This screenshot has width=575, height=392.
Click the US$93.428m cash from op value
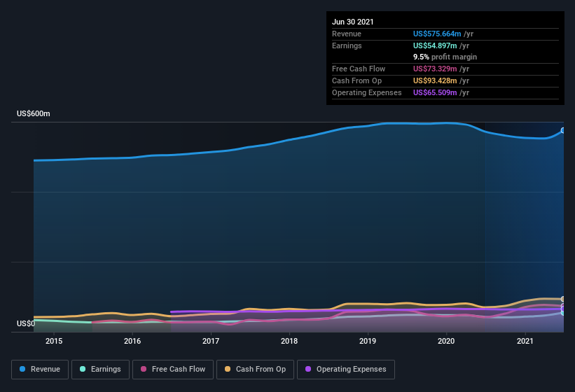coord(435,80)
